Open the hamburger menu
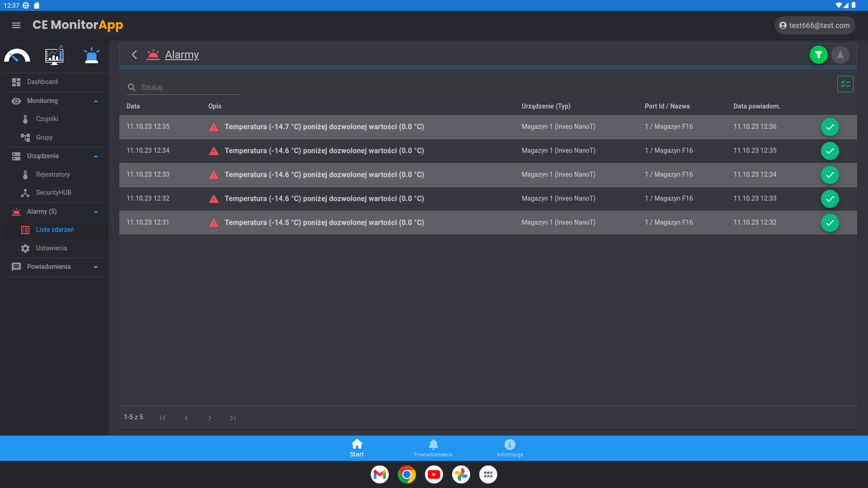Viewport: 868px width, 488px height. pos(16,25)
